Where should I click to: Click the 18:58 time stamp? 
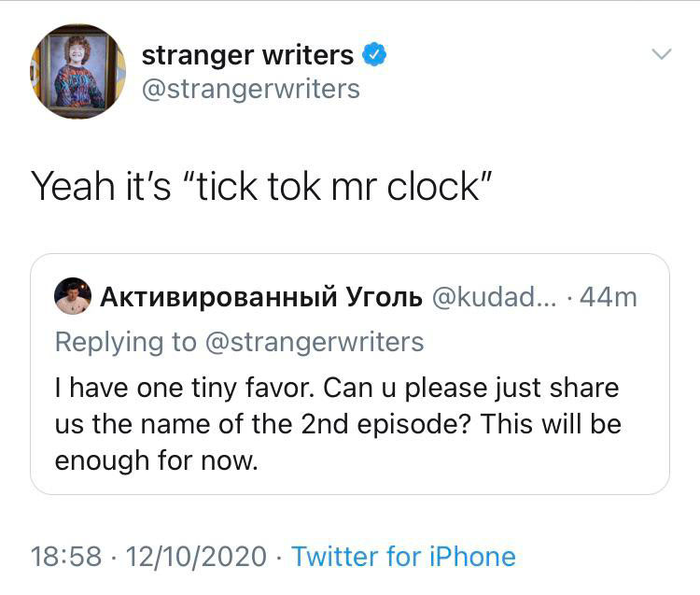click(65, 557)
